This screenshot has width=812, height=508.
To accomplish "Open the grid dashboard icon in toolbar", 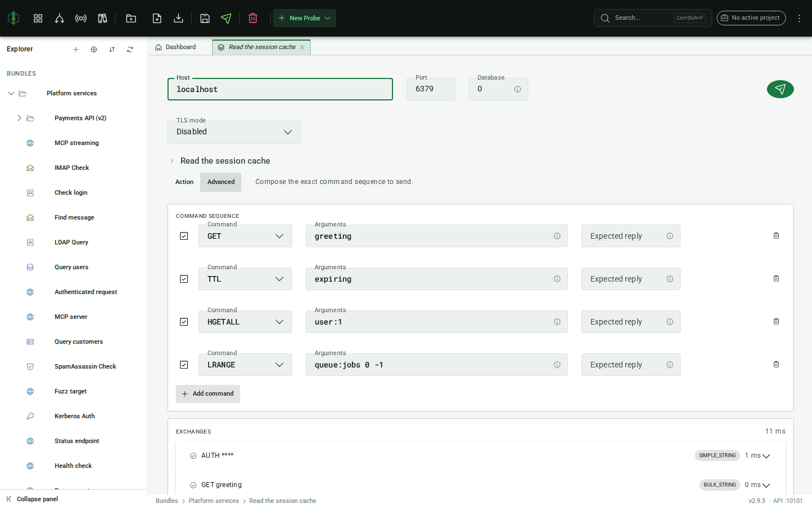I will 38,18.
